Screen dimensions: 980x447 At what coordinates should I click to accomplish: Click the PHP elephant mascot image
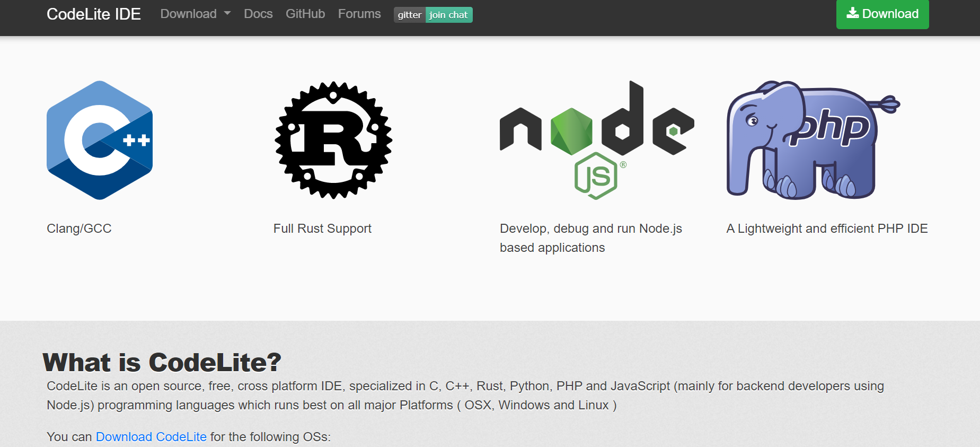pyautogui.click(x=806, y=141)
